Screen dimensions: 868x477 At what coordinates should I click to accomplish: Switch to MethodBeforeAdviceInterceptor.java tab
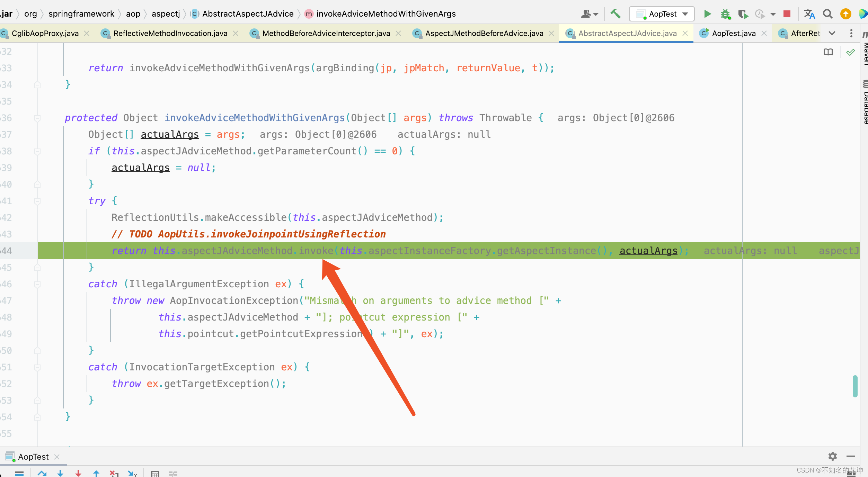click(x=326, y=33)
